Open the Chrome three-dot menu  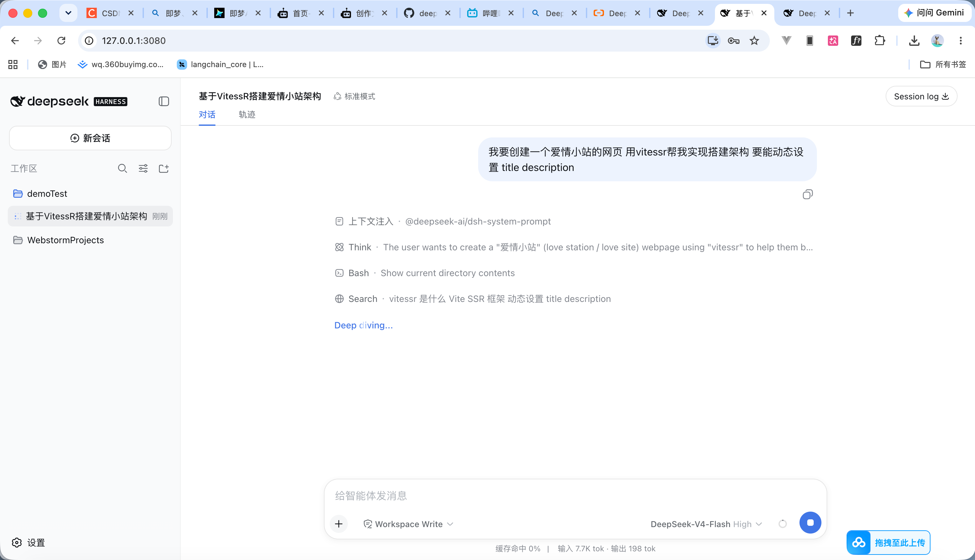pos(961,40)
